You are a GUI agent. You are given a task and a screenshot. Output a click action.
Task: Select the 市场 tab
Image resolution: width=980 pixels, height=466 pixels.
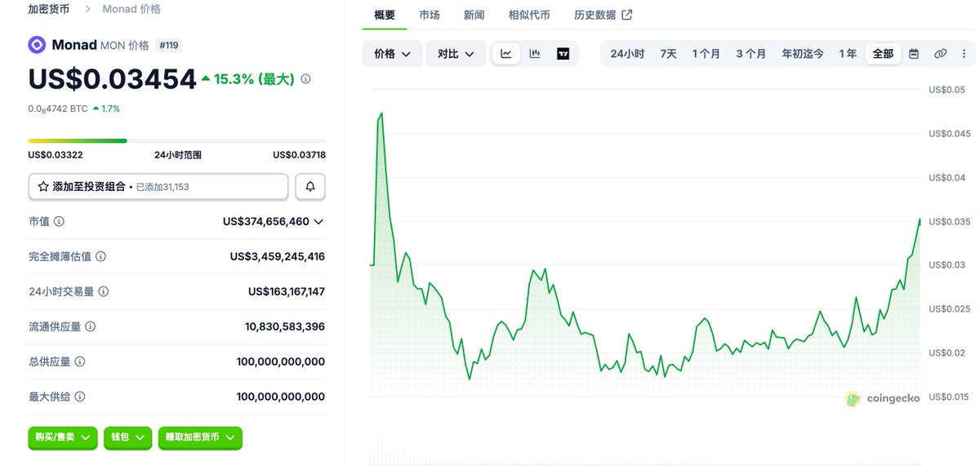430,15
